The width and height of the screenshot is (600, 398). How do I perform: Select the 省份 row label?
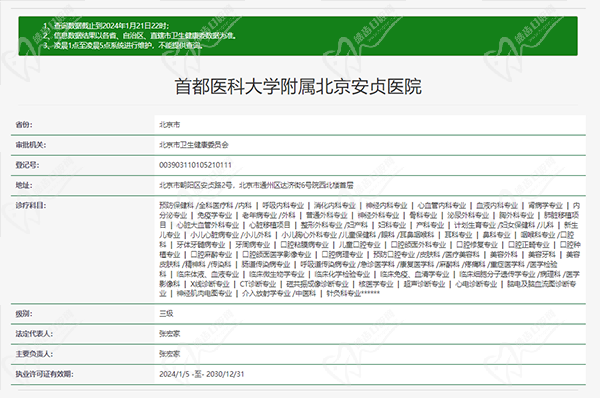point(24,125)
